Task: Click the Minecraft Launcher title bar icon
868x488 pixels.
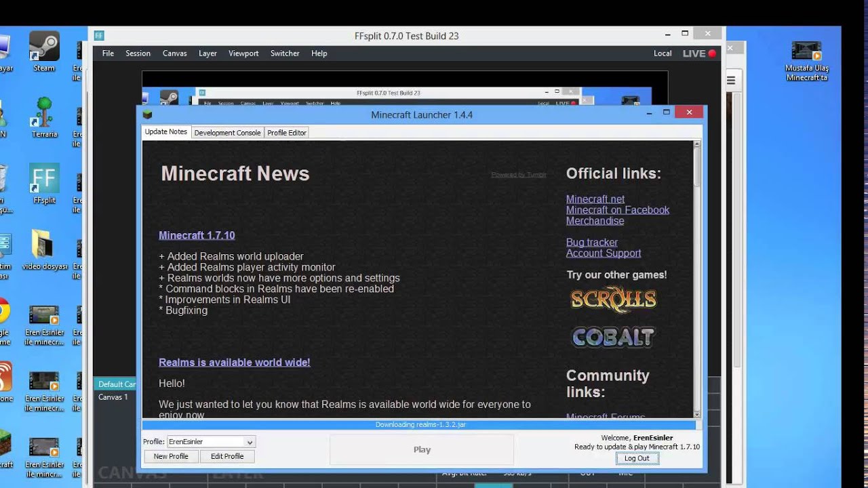Action: tap(147, 115)
